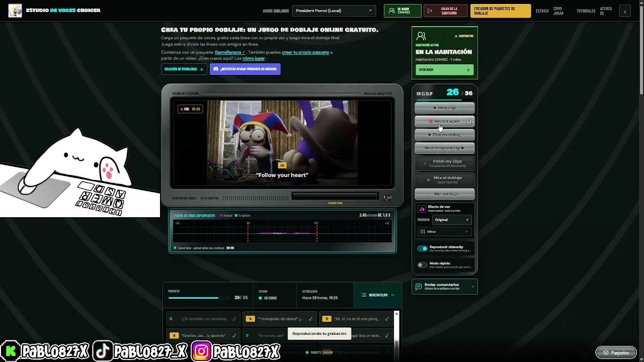Screen dimensions: 644x362
Task: Click the video clip preview
Action: 282,143
